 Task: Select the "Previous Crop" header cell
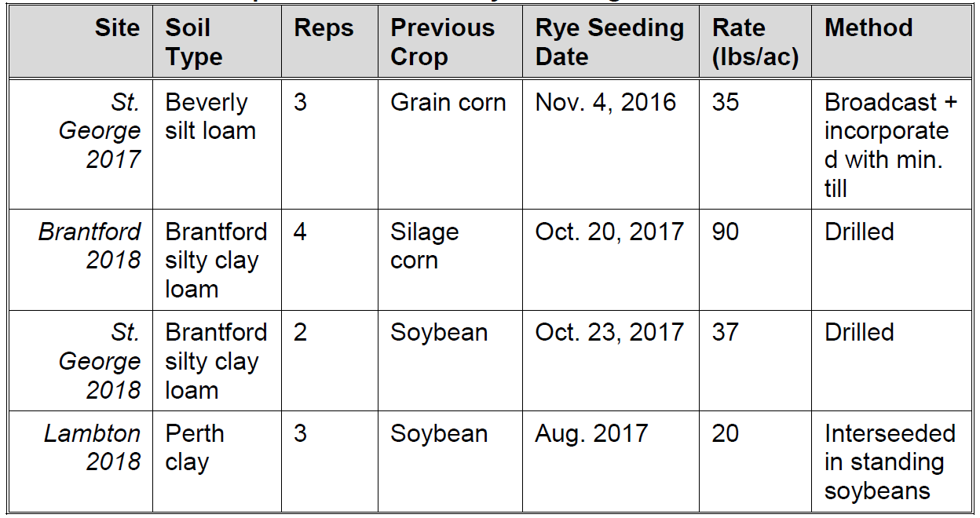442,42
